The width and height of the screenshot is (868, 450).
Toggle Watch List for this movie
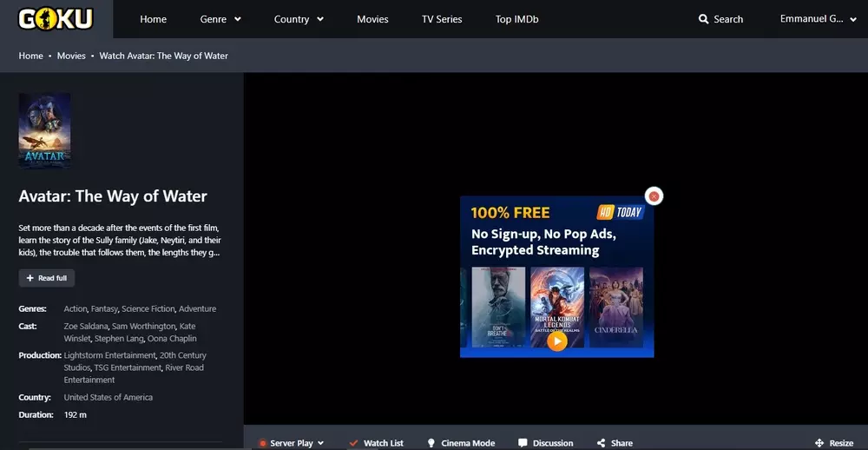click(x=383, y=443)
